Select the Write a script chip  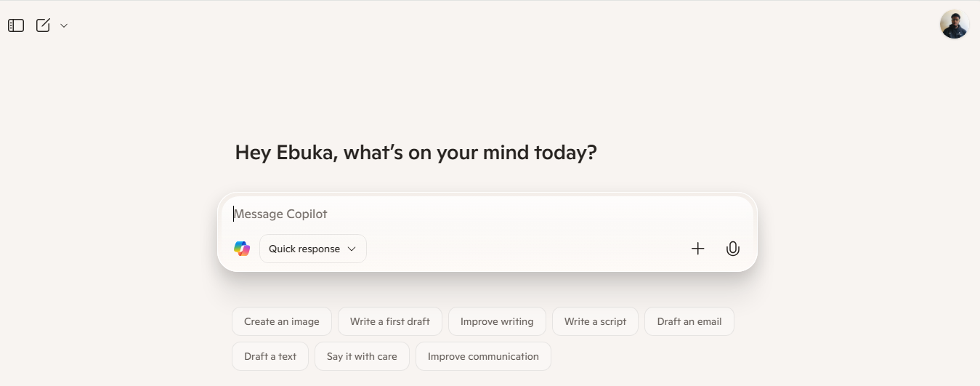coord(595,321)
